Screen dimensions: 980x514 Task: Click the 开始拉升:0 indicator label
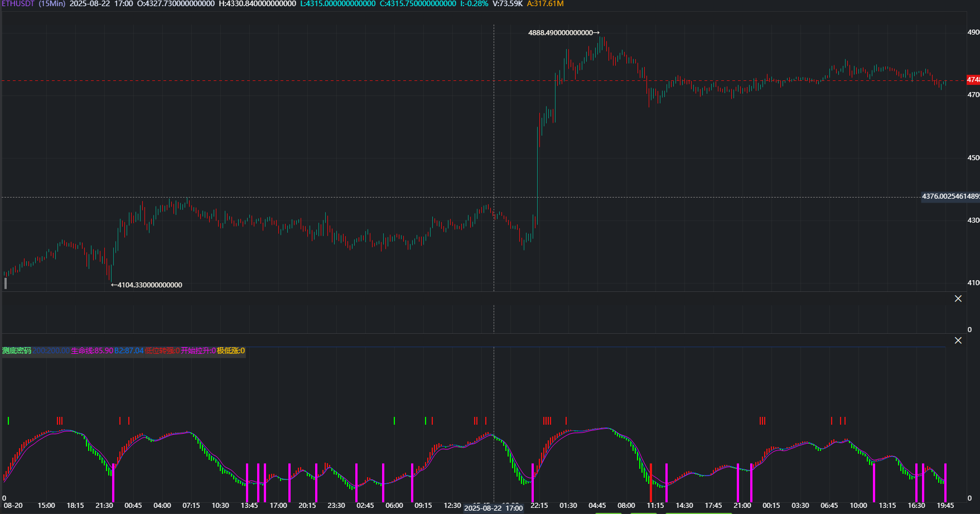click(x=198, y=351)
